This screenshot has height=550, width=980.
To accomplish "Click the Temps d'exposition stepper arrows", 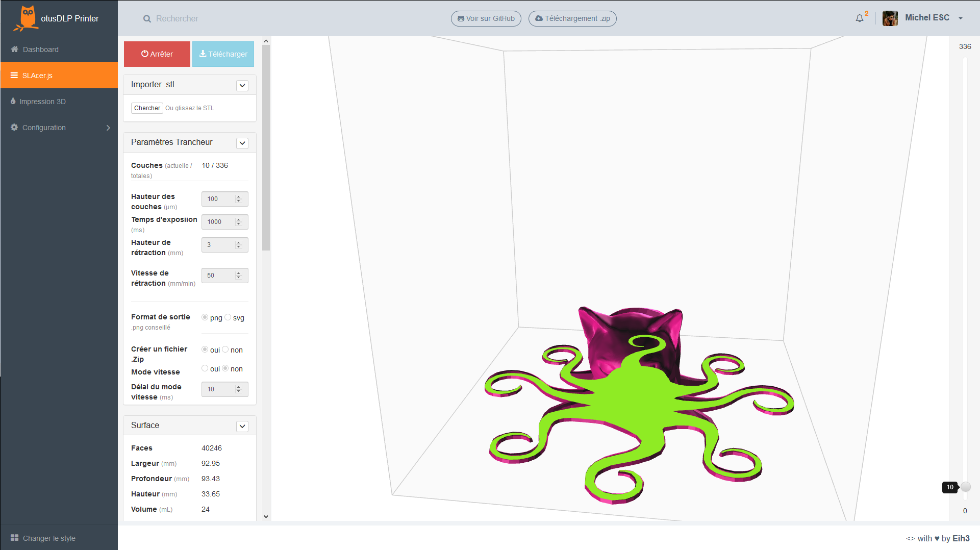I will (238, 222).
